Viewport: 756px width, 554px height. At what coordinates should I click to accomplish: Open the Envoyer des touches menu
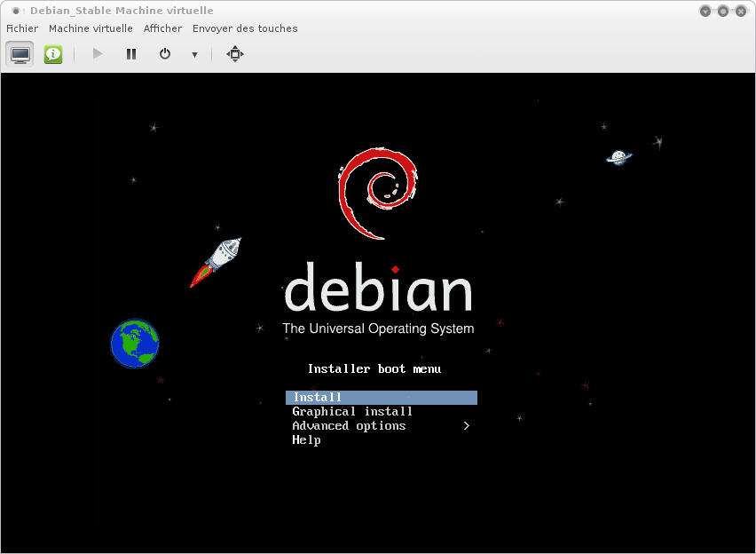245,28
